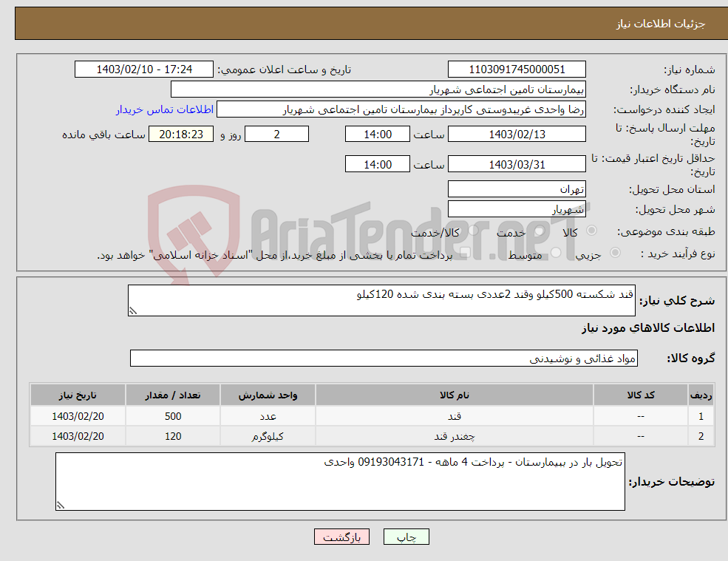Screen dimensions: 728x561
Task: Select the کالا/خدمت radio button
Action: point(473,231)
